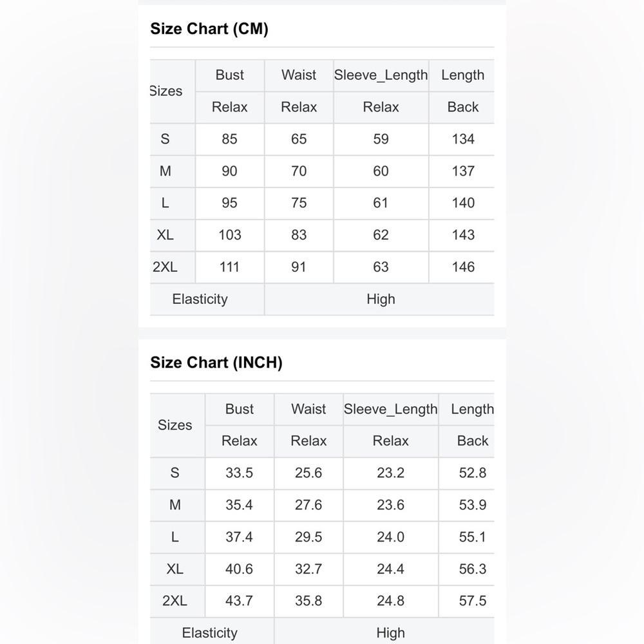
Task: Click the bust value 103 cell
Action: 230,235
